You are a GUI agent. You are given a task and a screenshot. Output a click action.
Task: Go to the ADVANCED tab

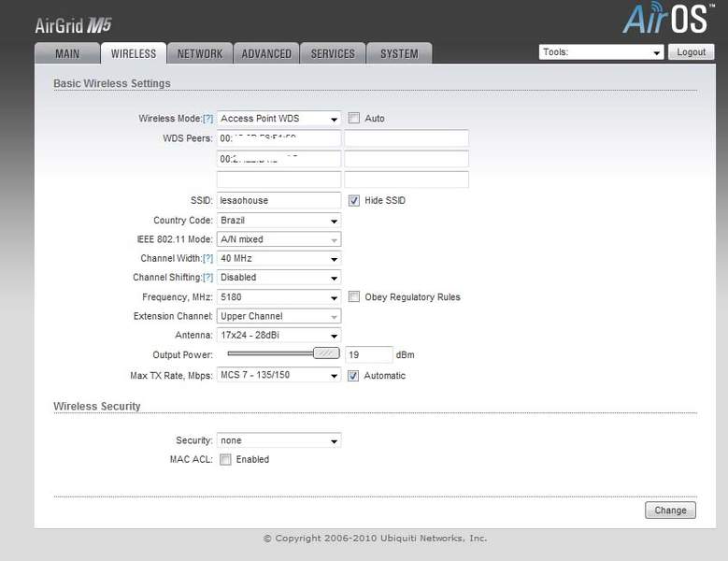point(266,53)
